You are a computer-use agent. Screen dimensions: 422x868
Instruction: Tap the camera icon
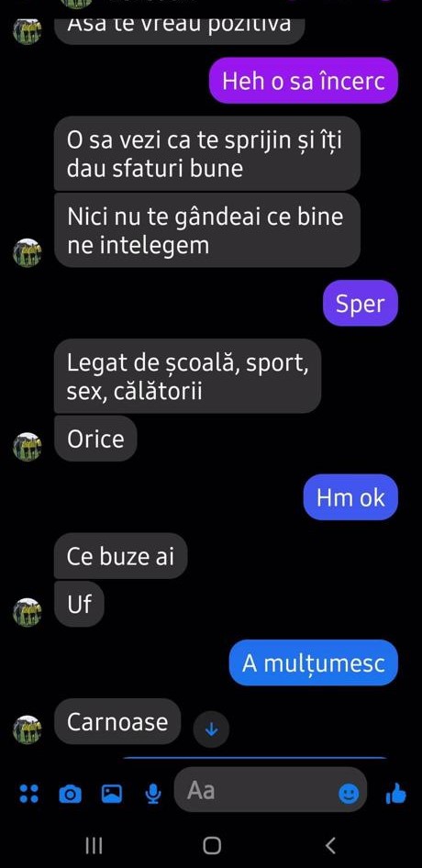click(71, 795)
